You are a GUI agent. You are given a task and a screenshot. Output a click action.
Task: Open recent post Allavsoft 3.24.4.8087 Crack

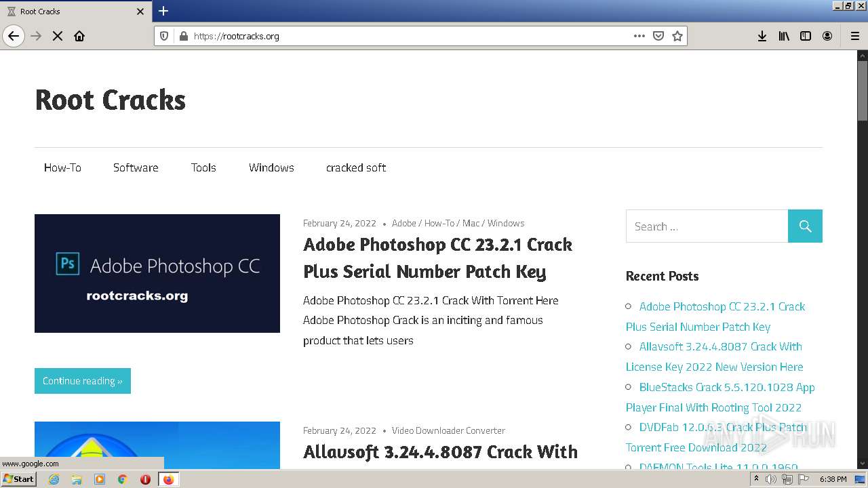click(x=715, y=357)
